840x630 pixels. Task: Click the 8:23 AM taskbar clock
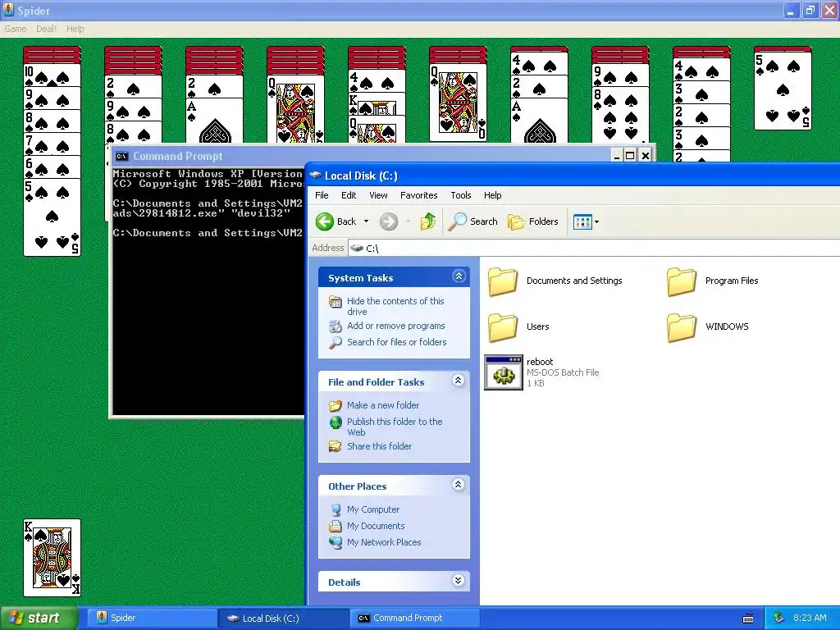pos(810,618)
